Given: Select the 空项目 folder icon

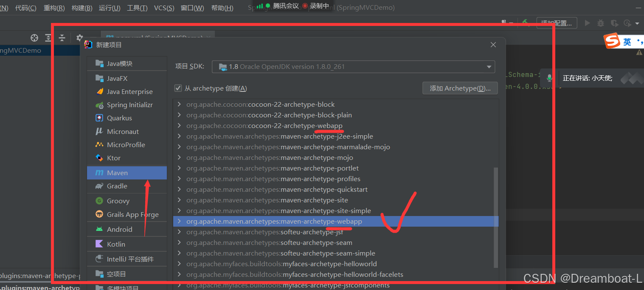Looking at the screenshot, I should pyautogui.click(x=99, y=274).
